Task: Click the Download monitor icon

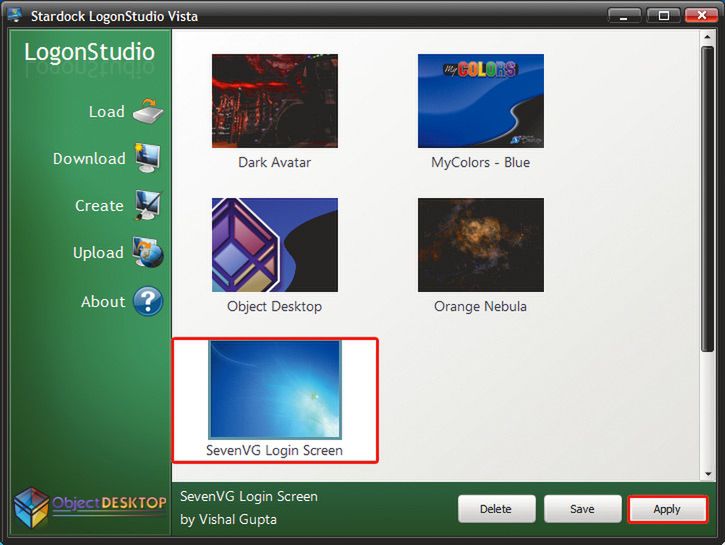Action: point(148,158)
